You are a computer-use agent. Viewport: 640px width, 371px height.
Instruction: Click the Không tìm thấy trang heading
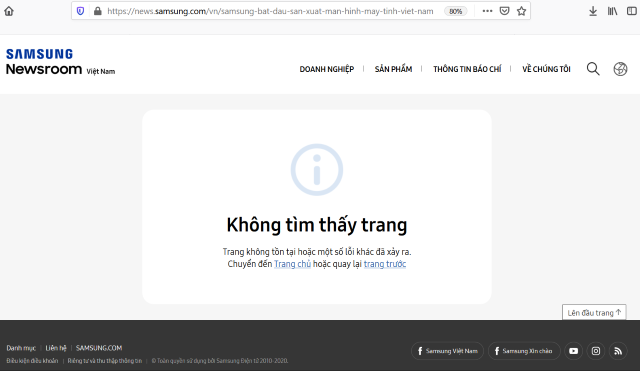coord(317,225)
